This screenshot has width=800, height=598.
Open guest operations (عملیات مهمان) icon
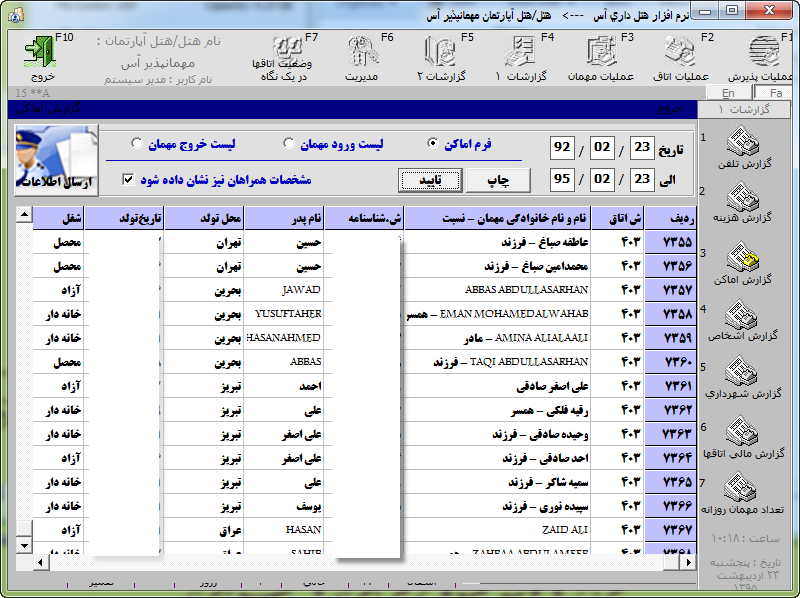click(601, 50)
